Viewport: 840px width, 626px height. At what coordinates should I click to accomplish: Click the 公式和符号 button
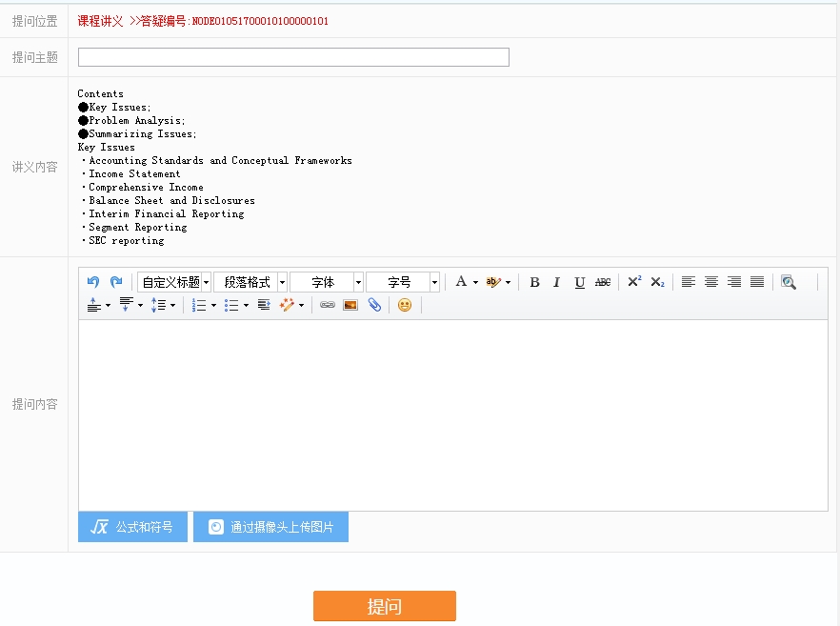[x=132, y=527]
